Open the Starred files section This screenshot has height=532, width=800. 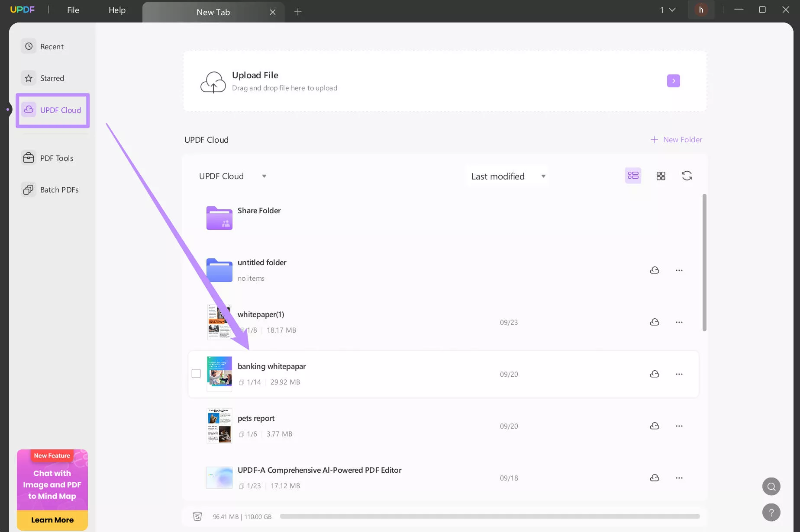tap(43, 78)
